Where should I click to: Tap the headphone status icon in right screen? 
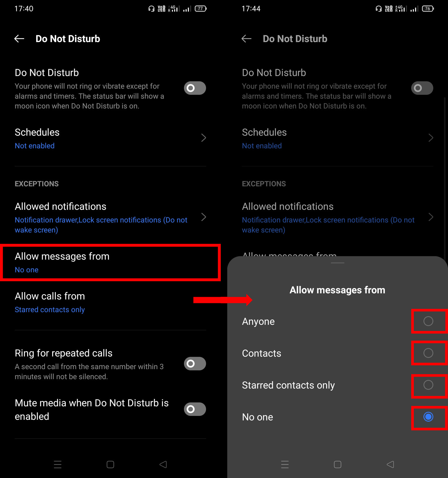(x=379, y=9)
